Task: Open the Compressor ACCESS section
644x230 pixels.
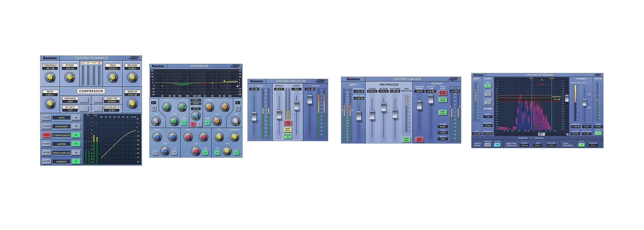Action: [46, 135]
